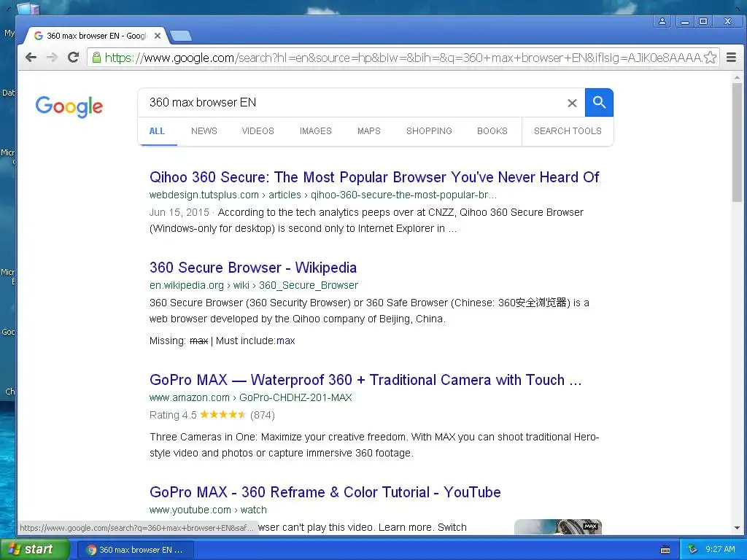Click the 360 max browser EN taskbar item
The width and height of the screenshot is (747, 560).
click(135, 550)
